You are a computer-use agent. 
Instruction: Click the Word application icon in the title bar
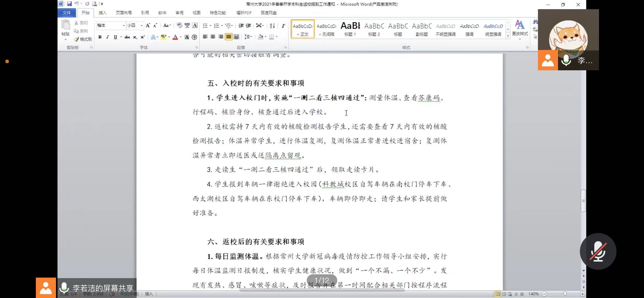(x=61, y=4)
